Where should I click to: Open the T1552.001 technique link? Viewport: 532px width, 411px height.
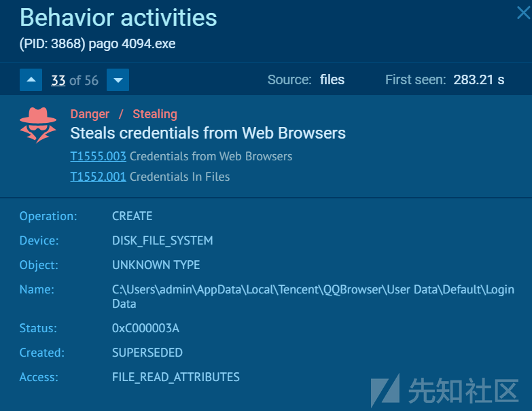[x=98, y=177]
